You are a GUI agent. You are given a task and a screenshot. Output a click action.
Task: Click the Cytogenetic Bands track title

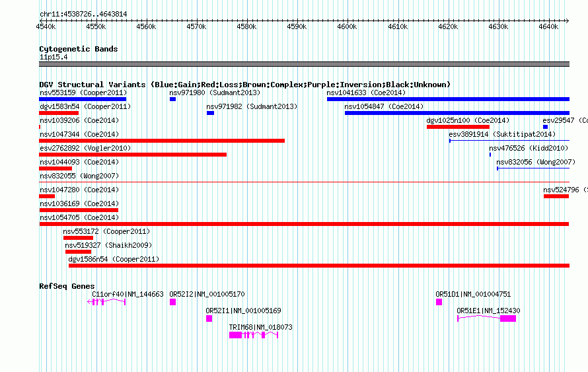pos(79,49)
